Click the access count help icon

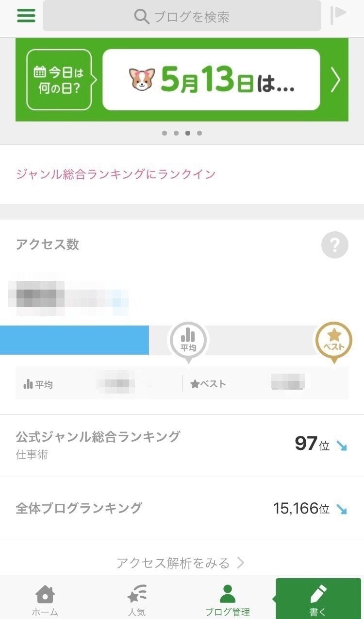pyautogui.click(x=334, y=245)
